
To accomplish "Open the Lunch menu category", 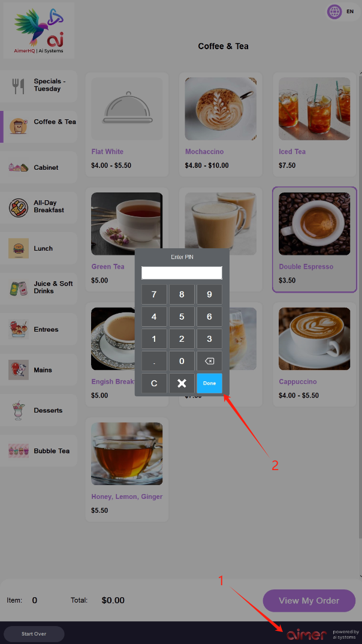I will click(x=38, y=248).
